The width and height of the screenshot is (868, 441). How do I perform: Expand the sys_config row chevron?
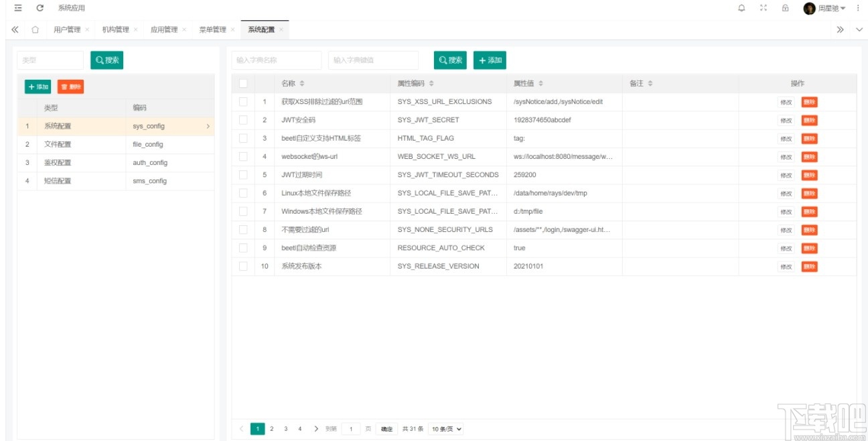[x=208, y=126]
